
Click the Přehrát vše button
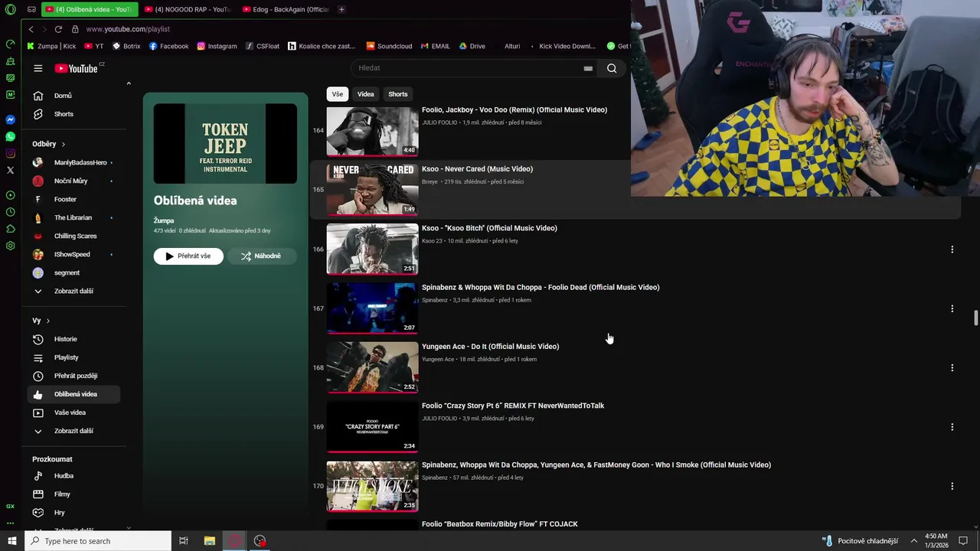pos(188,256)
